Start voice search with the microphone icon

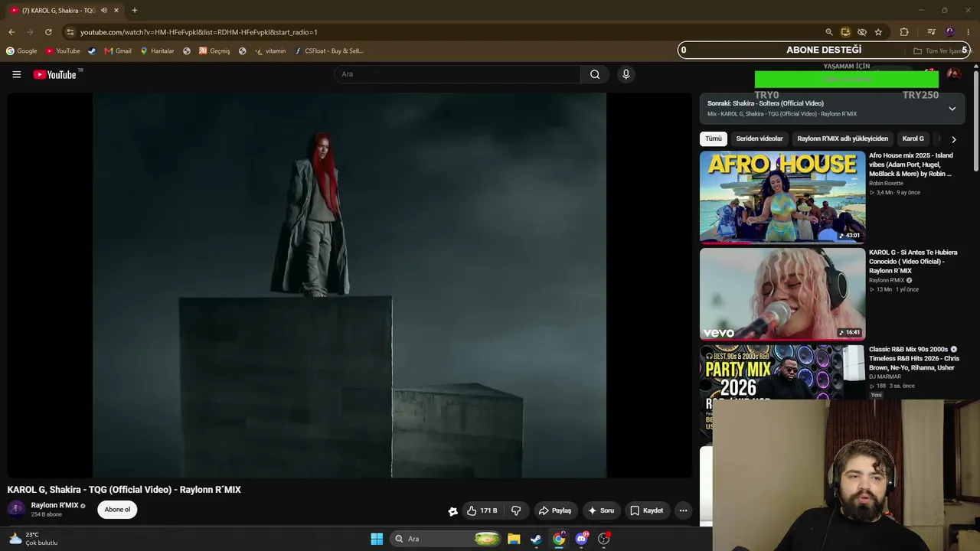[x=626, y=74]
